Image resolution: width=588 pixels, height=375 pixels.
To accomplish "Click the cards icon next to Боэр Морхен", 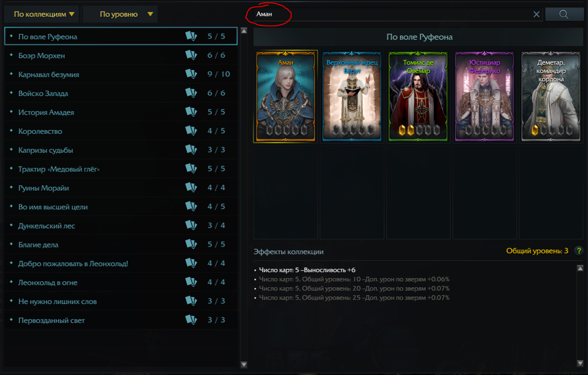I will (191, 55).
